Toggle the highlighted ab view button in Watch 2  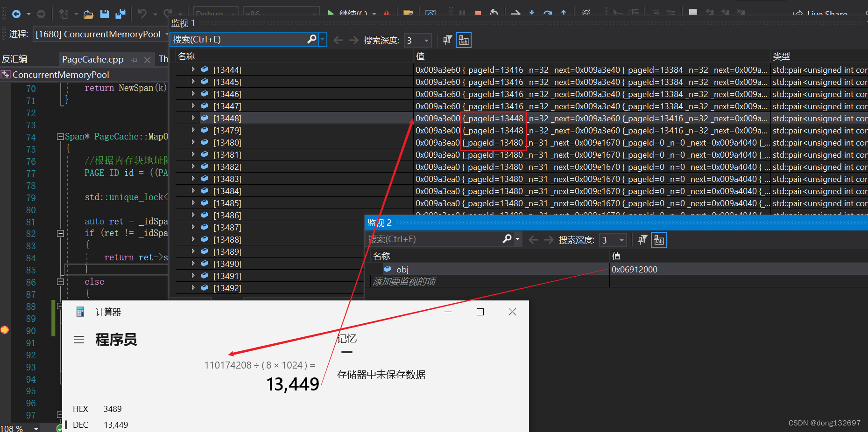(x=659, y=240)
